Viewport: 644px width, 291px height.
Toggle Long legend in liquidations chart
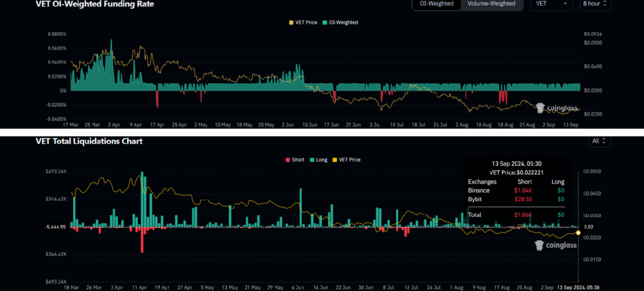click(318, 160)
